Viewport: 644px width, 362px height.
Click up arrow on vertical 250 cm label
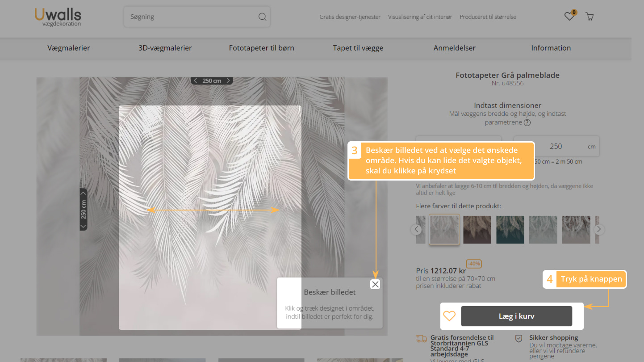click(x=84, y=194)
